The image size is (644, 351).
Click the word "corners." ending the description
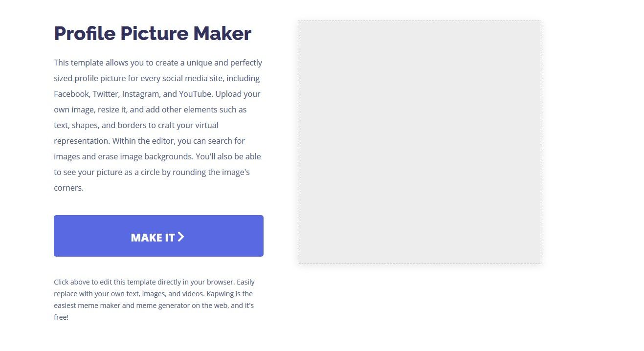[68, 188]
